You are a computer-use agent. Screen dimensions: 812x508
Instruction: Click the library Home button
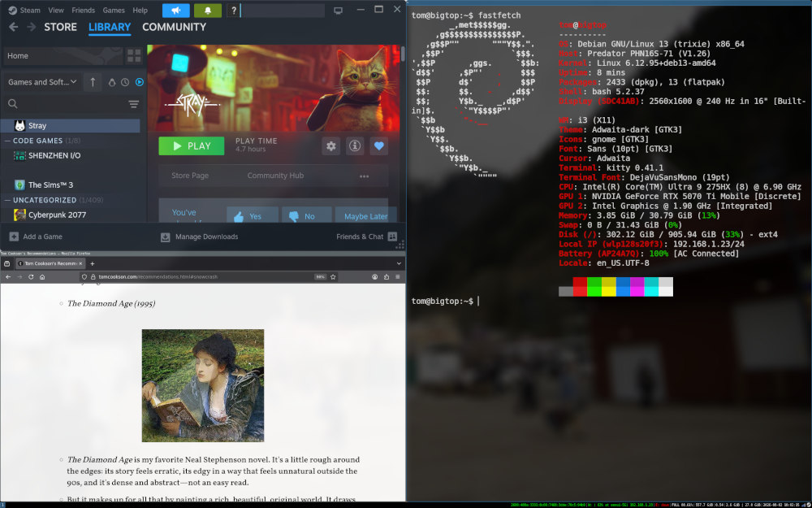click(63, 56)
